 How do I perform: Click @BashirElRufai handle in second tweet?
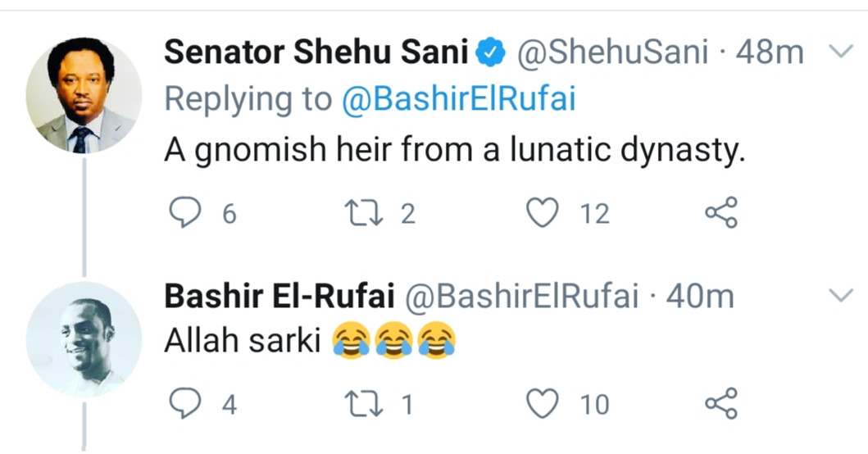[x=522, y=296]
